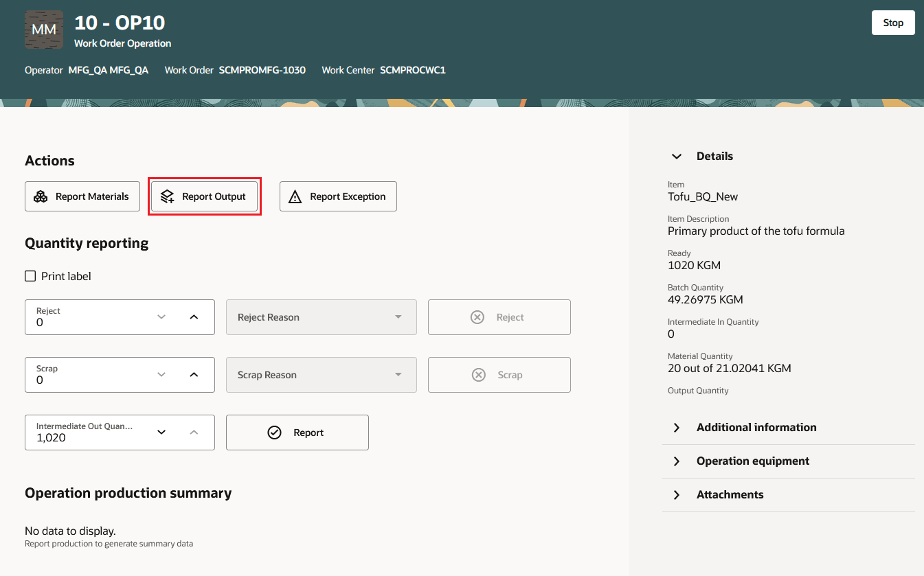Click the Stop button

coord(892,22)
